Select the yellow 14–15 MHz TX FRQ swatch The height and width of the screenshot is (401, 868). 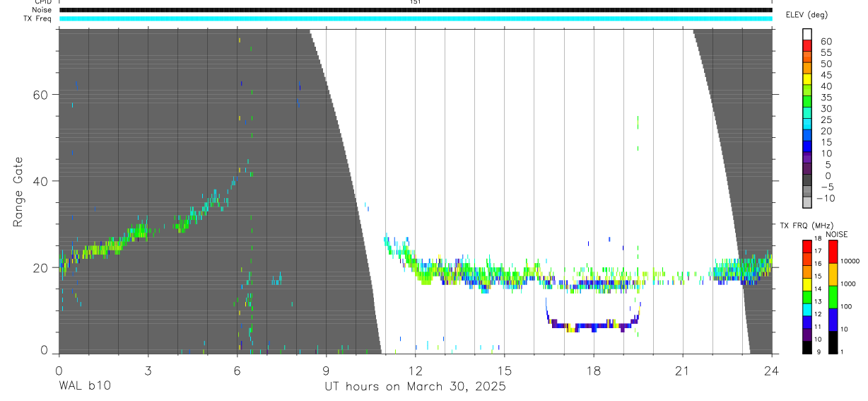(807, 284)
